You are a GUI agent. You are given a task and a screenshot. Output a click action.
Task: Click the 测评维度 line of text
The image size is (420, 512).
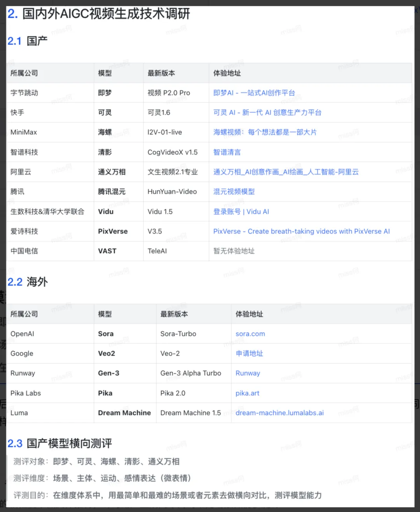click(x=102, y=478)
